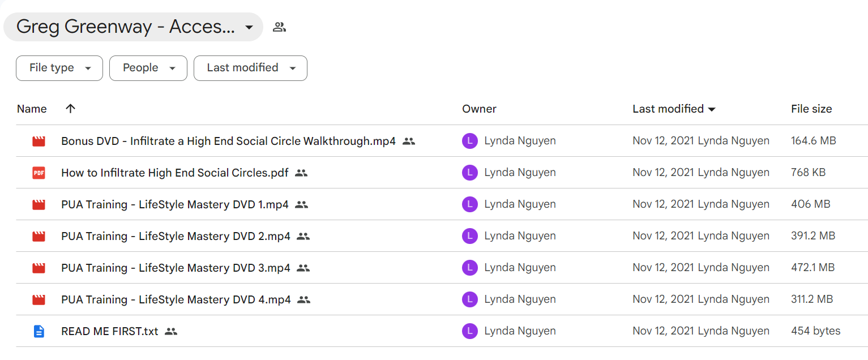Open the File type filter dropdown
This screenshot has width=868, height=360.
59,68
